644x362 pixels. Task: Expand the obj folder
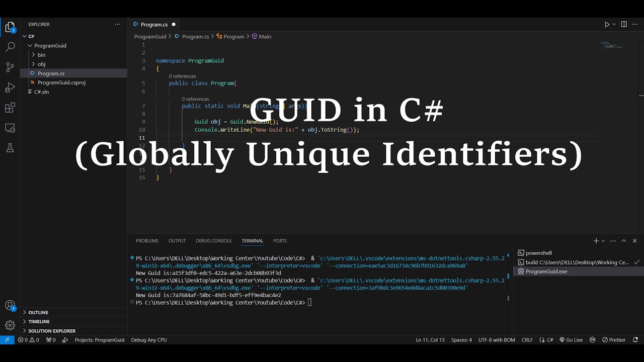pos(33,64)
